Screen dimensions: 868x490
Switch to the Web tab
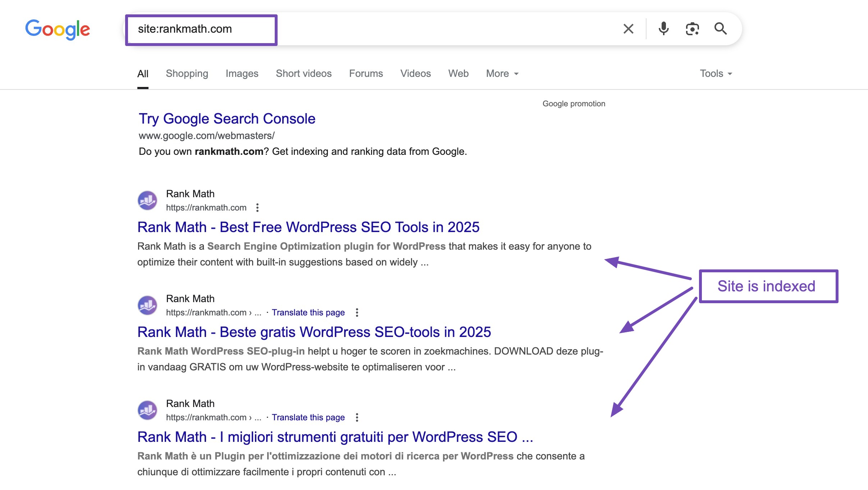click(x=458, y=74)
